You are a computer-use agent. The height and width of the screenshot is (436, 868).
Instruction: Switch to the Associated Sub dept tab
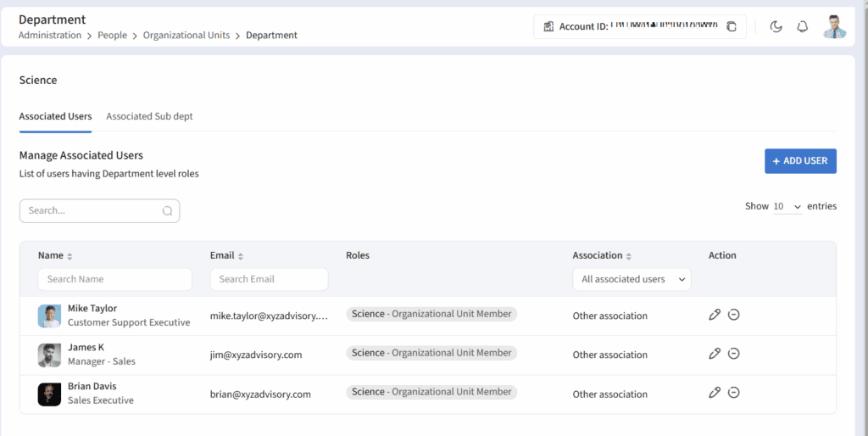pos(149,116)
